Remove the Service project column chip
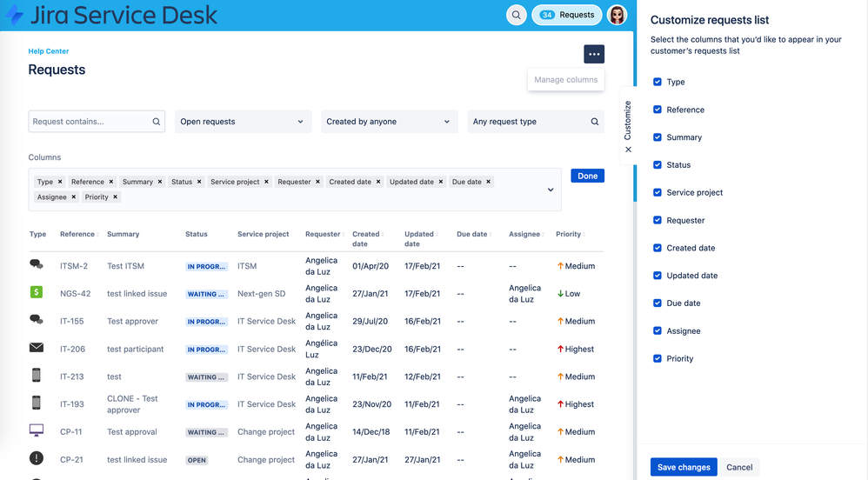868x480 pixels. tap(266, 182)
